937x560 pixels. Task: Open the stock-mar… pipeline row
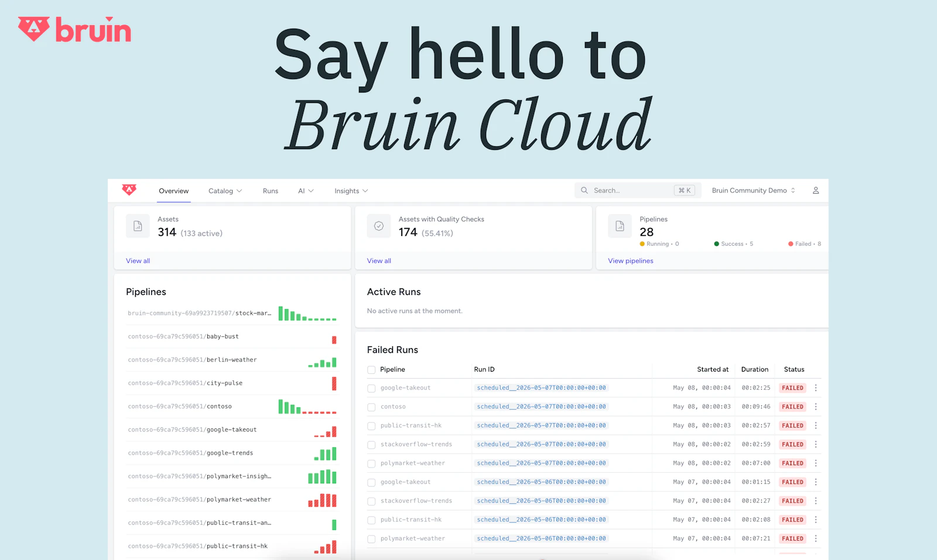(232, 313)
